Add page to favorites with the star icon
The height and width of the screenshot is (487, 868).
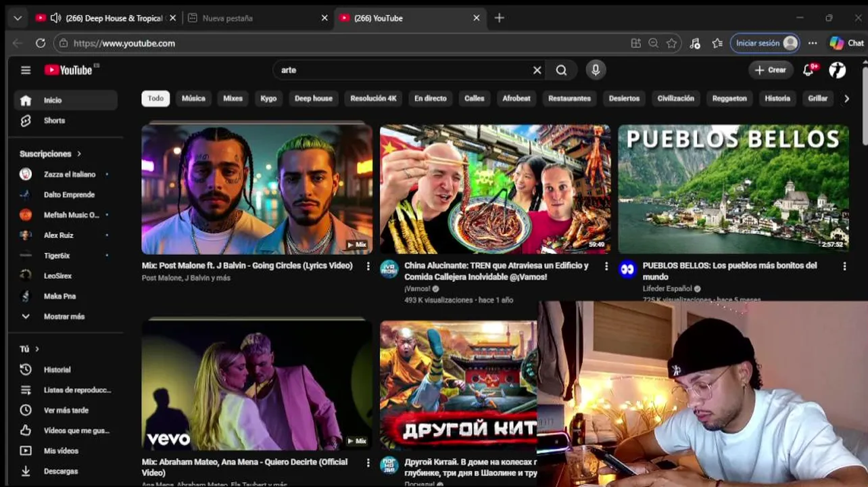point(671,43)
